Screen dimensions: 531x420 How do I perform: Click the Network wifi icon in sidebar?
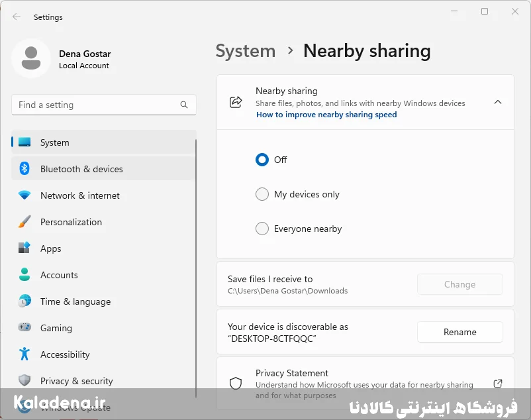point(24,195)
